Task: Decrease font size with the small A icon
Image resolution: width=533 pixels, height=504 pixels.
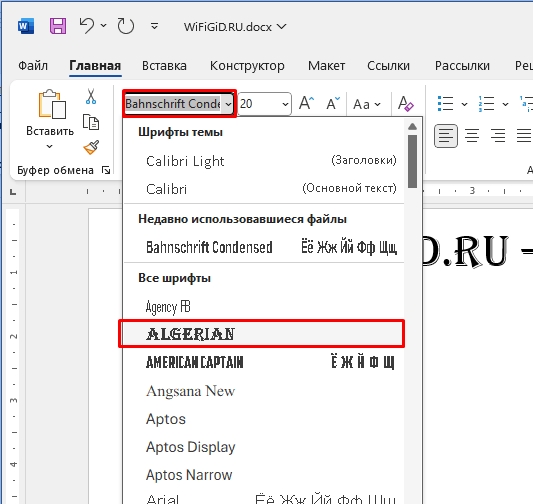Action: (333, 103)
